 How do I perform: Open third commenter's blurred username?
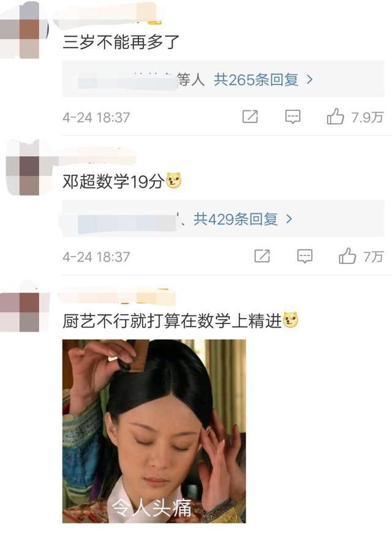tap(116, 296)
